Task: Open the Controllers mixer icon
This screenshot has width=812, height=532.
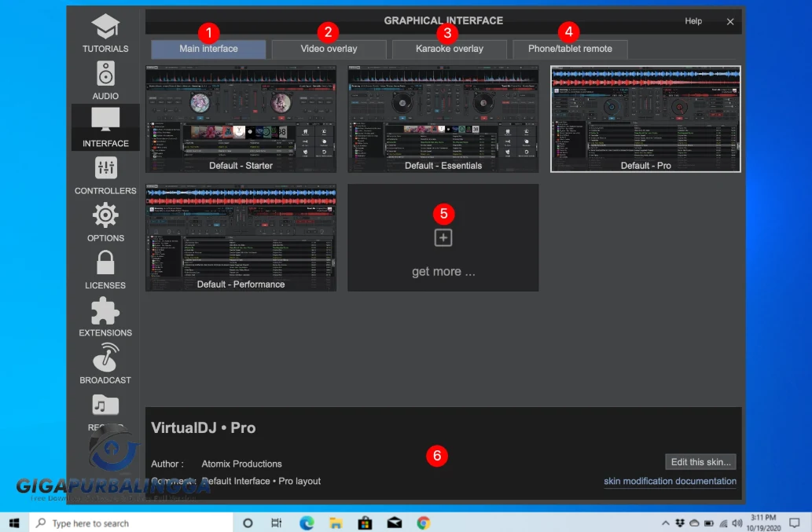Action: click(105, 167)
